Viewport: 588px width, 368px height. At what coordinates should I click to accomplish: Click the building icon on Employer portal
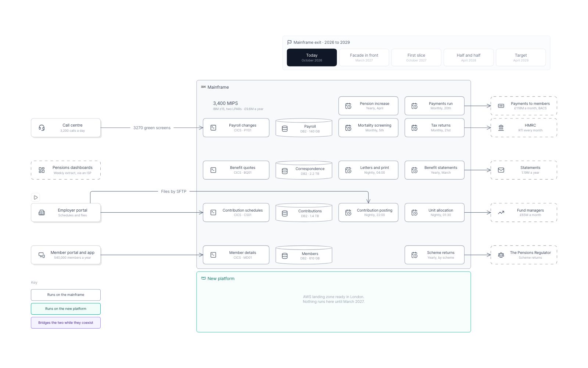click(x=42, y=213)
